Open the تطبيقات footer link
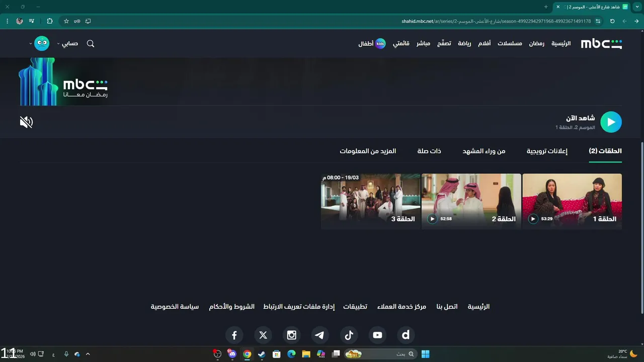Screen dimensions: 644x362 coord(355,307)
